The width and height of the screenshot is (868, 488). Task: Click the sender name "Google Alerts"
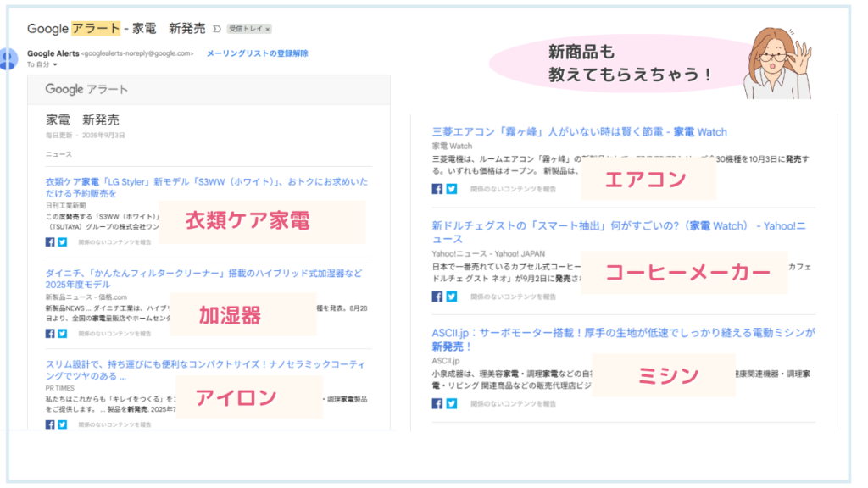coord(53,53)
